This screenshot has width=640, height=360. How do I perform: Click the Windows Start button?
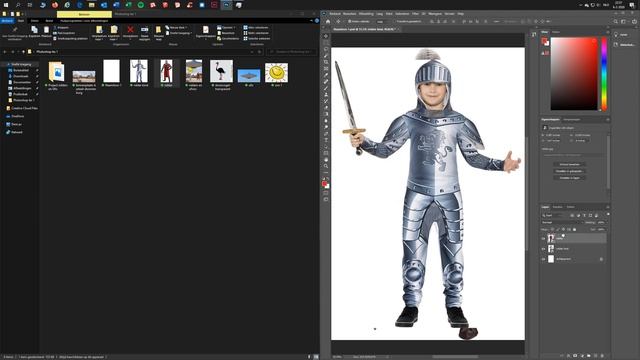[6, 5]
